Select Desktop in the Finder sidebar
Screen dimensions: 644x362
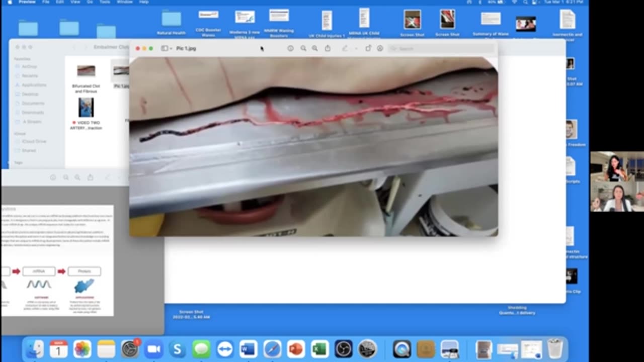[x=30, y=94]
